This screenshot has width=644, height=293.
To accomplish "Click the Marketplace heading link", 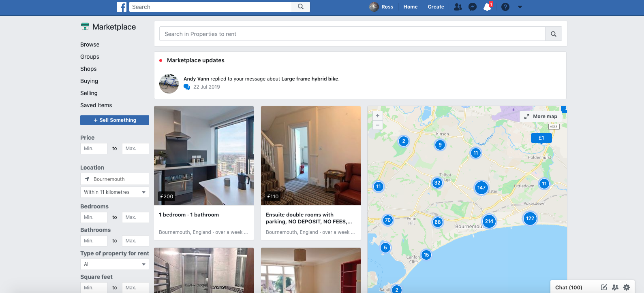I will click(x=114, y=27).
